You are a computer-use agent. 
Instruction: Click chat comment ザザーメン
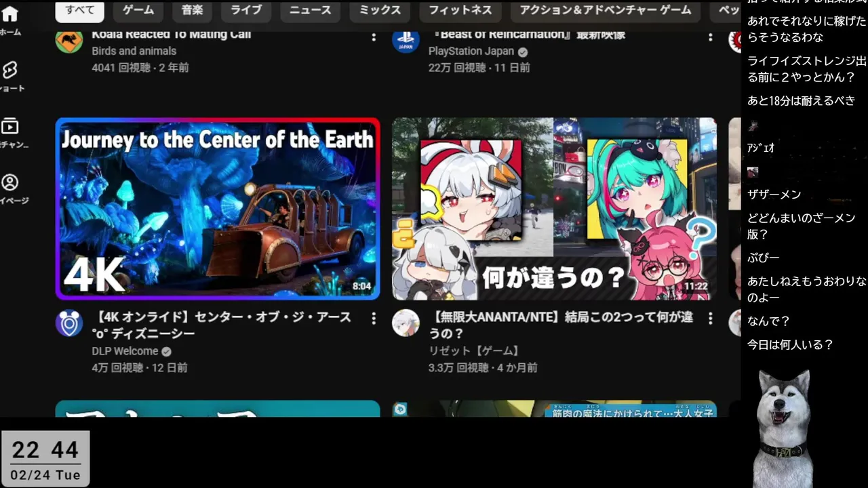click(x=774, y=195)
